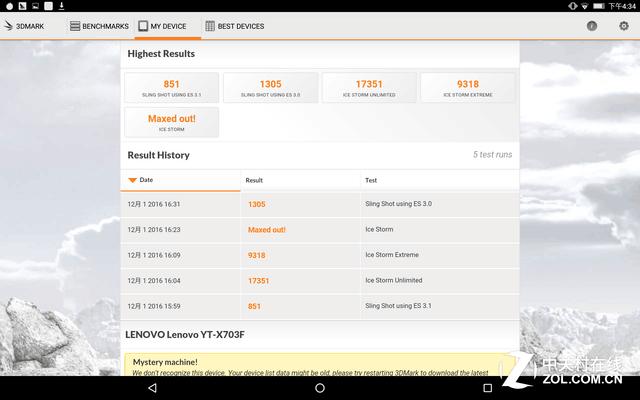
Task: Select the 16:04 date row entry
Action: click(154, 281)
